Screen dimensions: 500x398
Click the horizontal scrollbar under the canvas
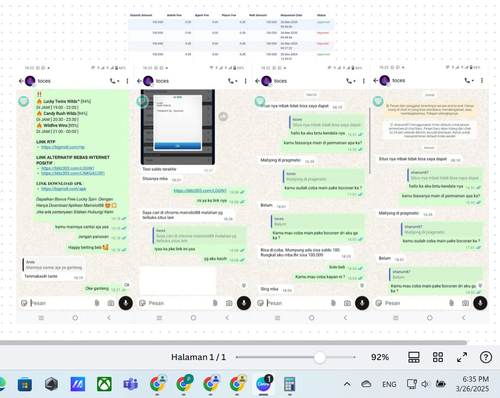pyautogui.click(x=233, y=342)
